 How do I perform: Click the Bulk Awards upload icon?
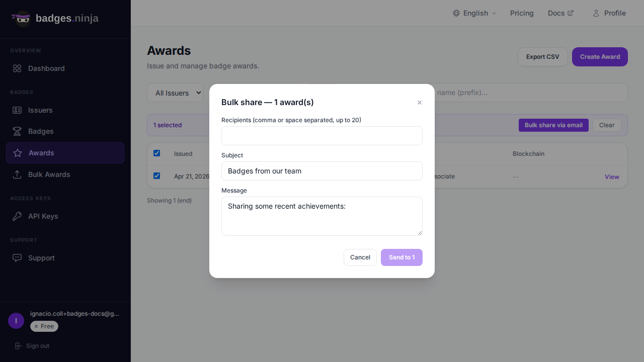pos(17,174)
